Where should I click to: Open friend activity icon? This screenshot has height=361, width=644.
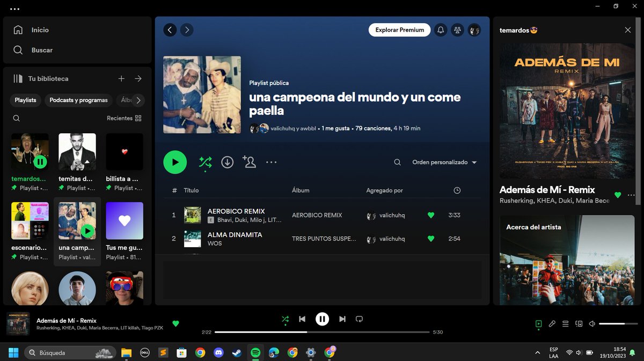coord(457,30)
